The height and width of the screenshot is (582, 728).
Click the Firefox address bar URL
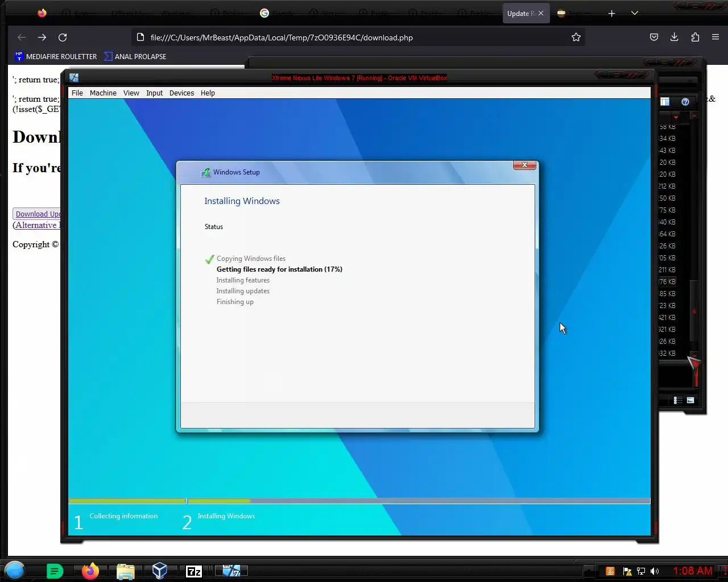(282, 38)
